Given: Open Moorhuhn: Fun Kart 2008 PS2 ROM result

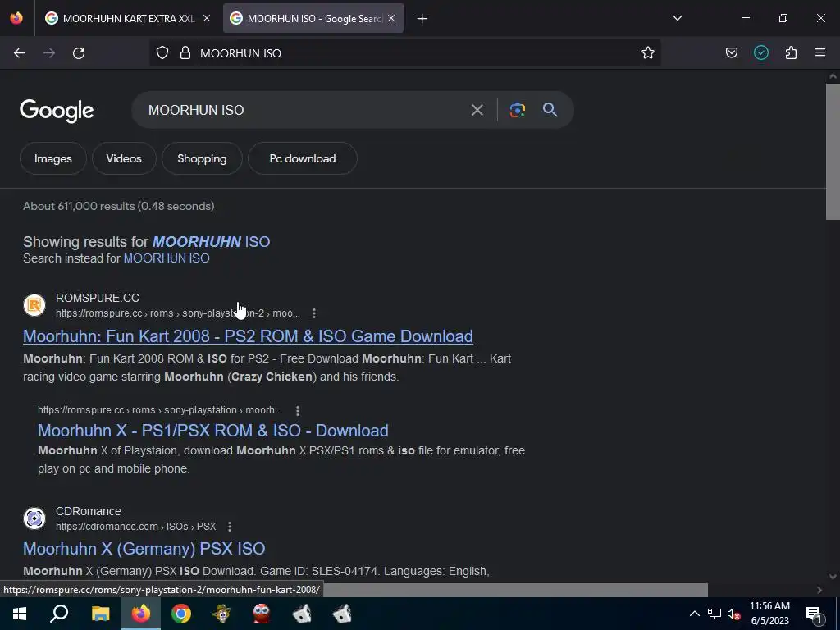Looking at the screenshot, I should click(248, 336).
